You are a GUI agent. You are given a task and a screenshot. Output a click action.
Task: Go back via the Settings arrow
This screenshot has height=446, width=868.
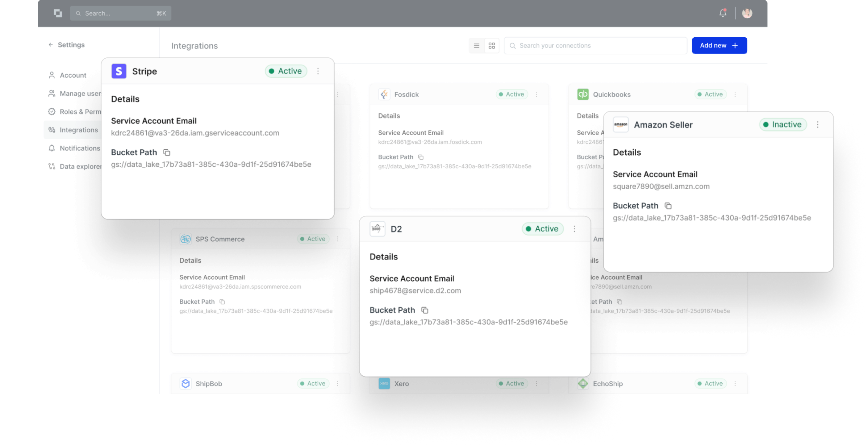(x=51, y=45)
